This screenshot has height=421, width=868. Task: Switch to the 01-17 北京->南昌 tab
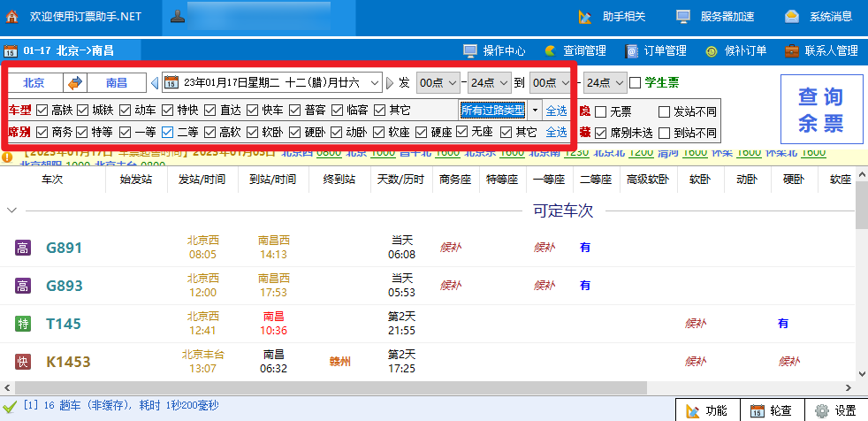click(60, 50)
